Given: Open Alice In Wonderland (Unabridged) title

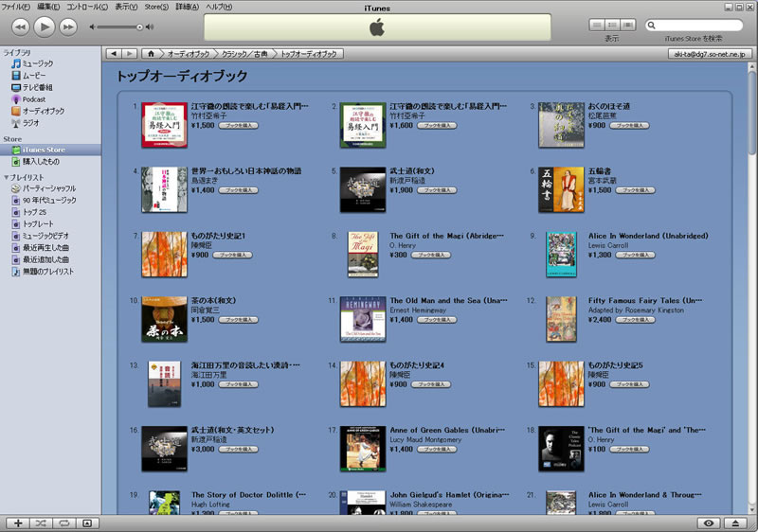Looking at the screenshot, I should point(648,236).
